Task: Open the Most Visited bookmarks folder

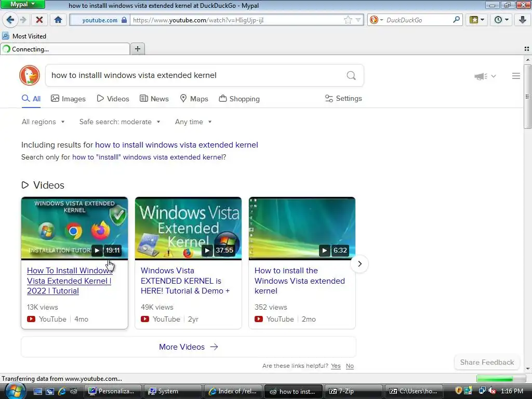Action: tap(24, 36)
